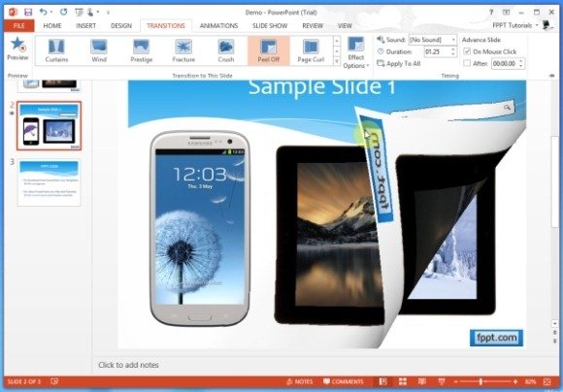Viewport: 563px width, 392px height.
Task: Choose the Prestige transition
Action: (x=141, y=51)
